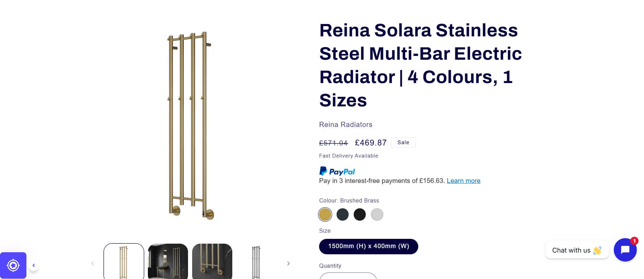Go to next thumbnail with right arrow
Viewport: 644px width, 279px height.
pos(288,264)
